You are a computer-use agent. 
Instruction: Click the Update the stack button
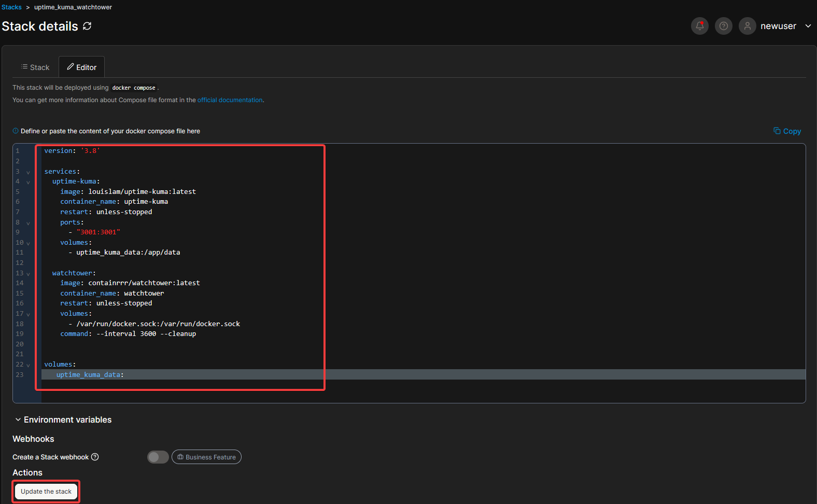pos(46,492)
